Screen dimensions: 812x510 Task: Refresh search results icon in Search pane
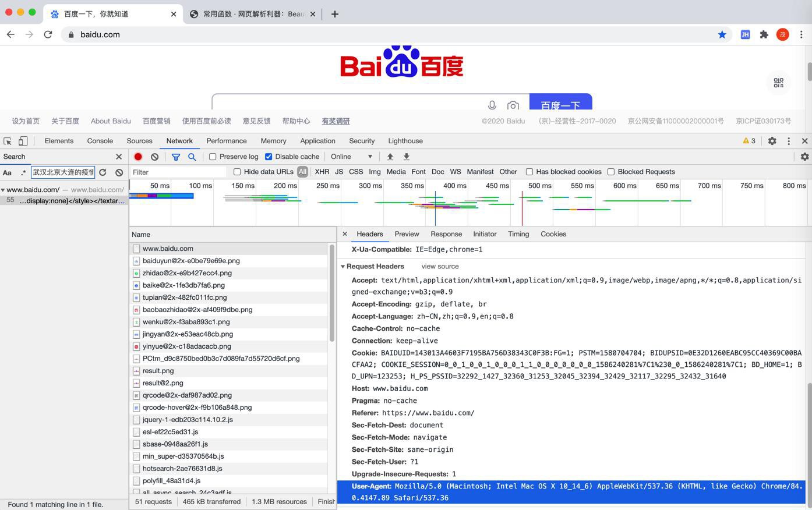pyautogui.click(x=103, y=172)
